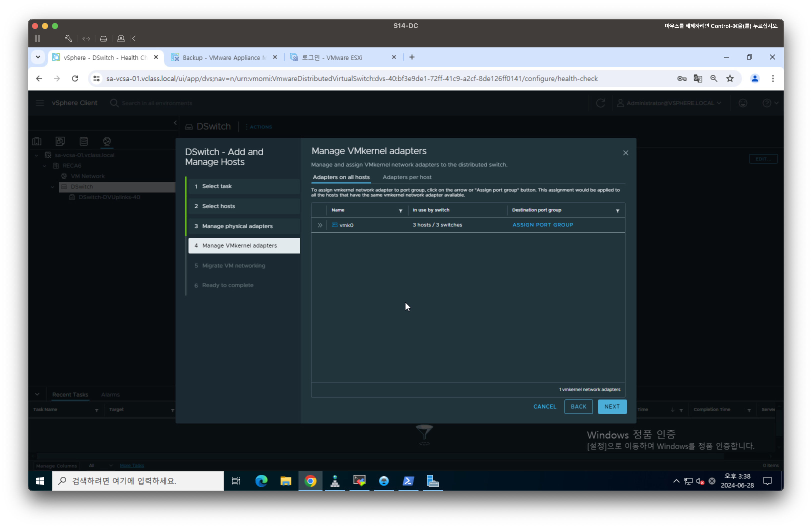Reload the vSphere page

75,79
